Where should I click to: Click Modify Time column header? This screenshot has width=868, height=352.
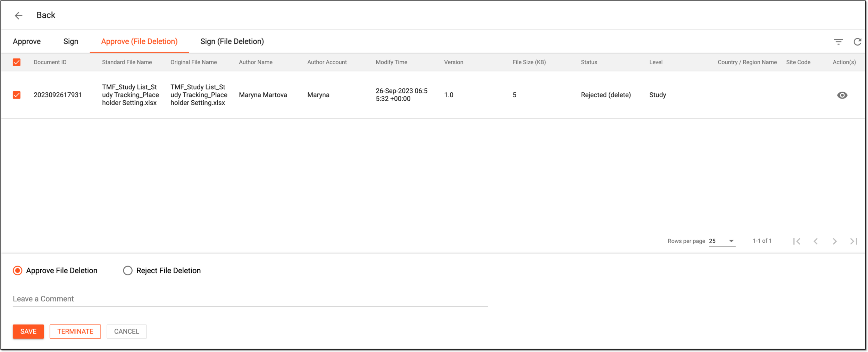[x=392, y=62]
